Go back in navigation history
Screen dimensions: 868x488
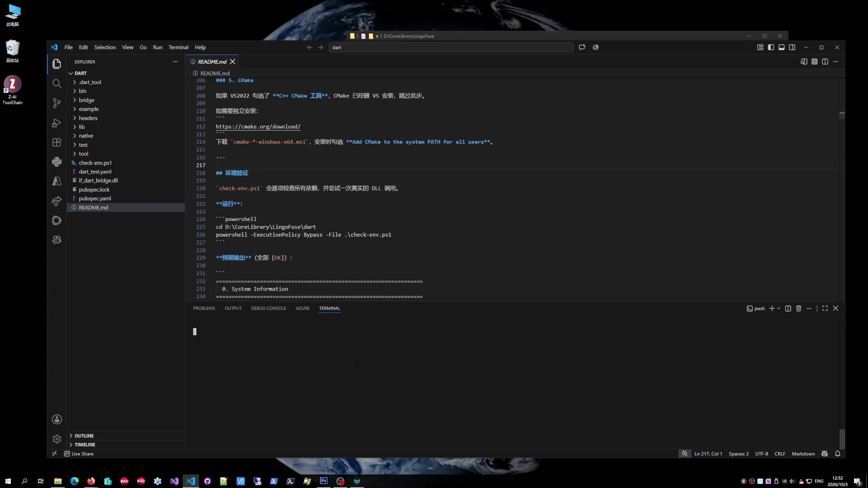310,47
